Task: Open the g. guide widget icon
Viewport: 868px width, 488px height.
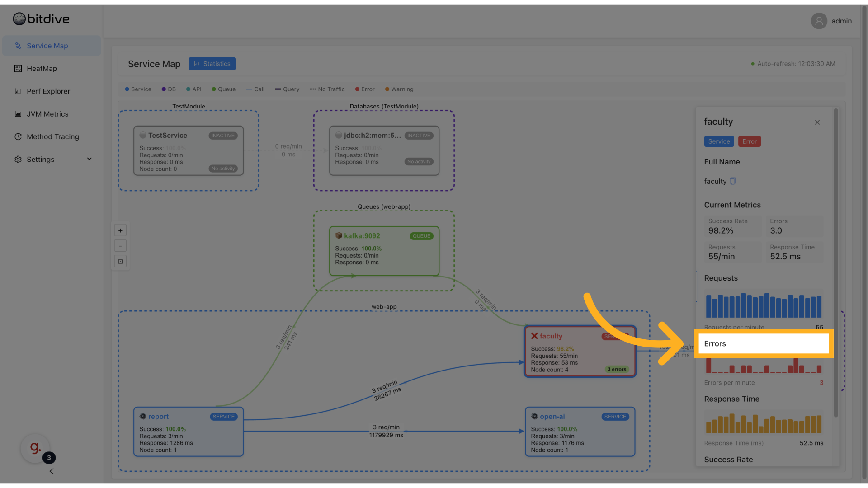Action: pos(35,448)
